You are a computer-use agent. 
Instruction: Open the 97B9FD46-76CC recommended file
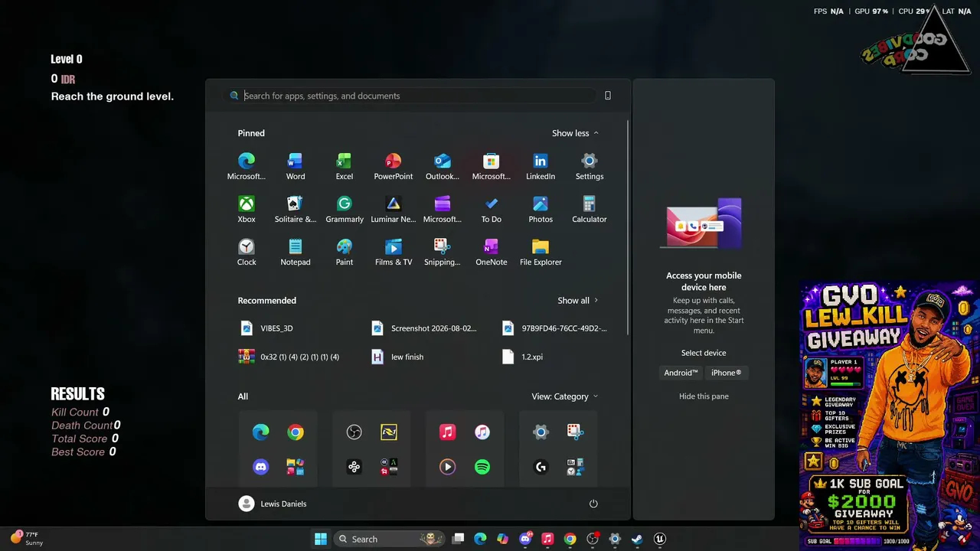point(555,328)
